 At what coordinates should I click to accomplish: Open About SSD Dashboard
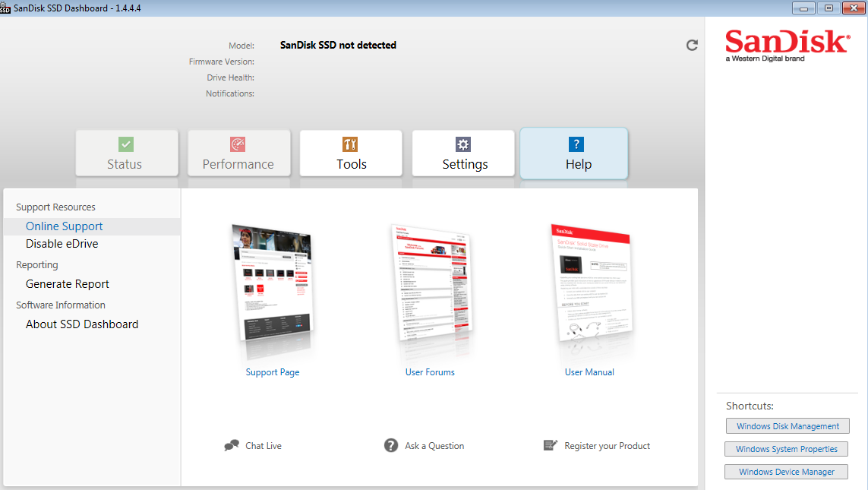[x=82, y=324]
